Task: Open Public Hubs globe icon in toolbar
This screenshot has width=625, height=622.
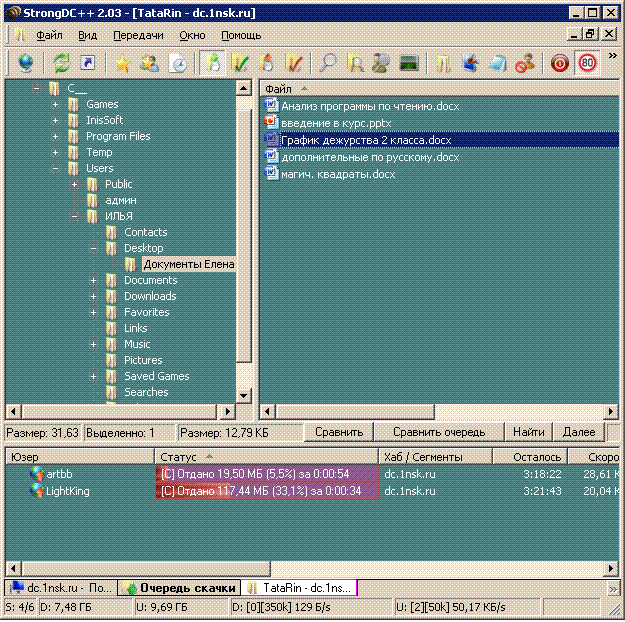Action: pyautogui.click(x=26, y=63)
